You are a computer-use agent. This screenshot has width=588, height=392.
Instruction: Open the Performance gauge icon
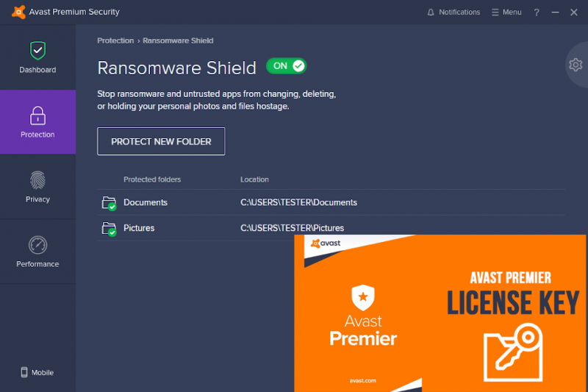tap(37, 245)
